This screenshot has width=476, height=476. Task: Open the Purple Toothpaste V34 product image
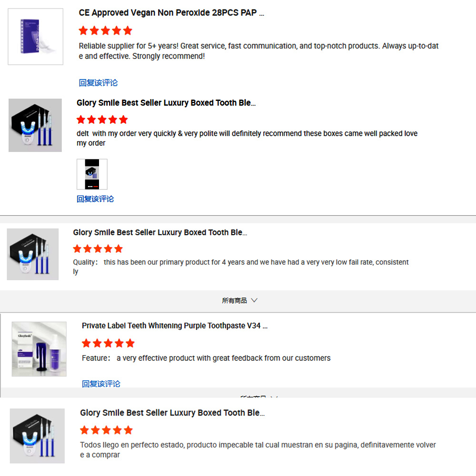(39, 349)
